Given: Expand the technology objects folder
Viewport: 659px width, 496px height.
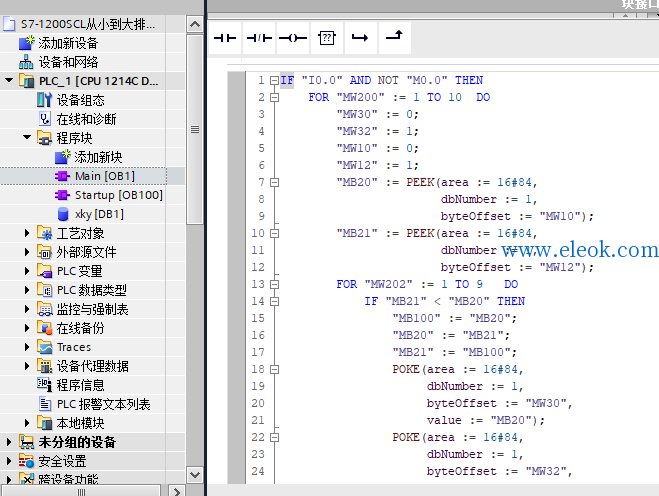Looking at the screenshot, I should coord(27,233).
